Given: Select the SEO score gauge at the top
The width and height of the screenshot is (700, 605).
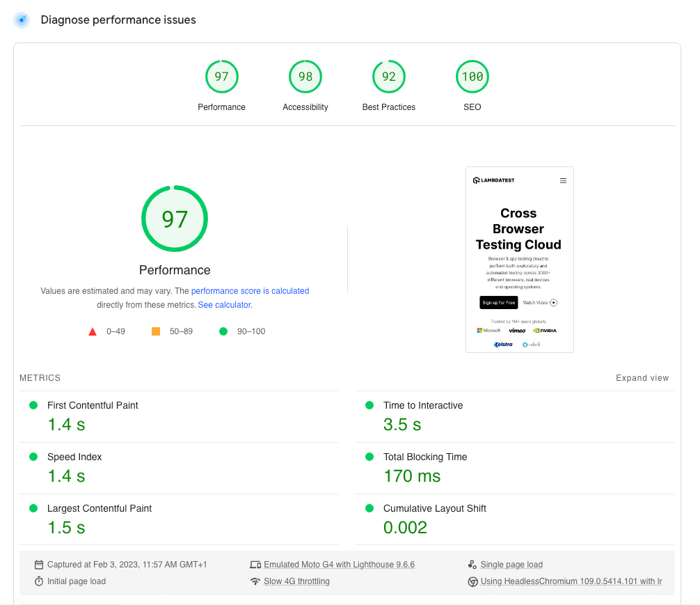Looking at the screenshot, I should point(472,77).
